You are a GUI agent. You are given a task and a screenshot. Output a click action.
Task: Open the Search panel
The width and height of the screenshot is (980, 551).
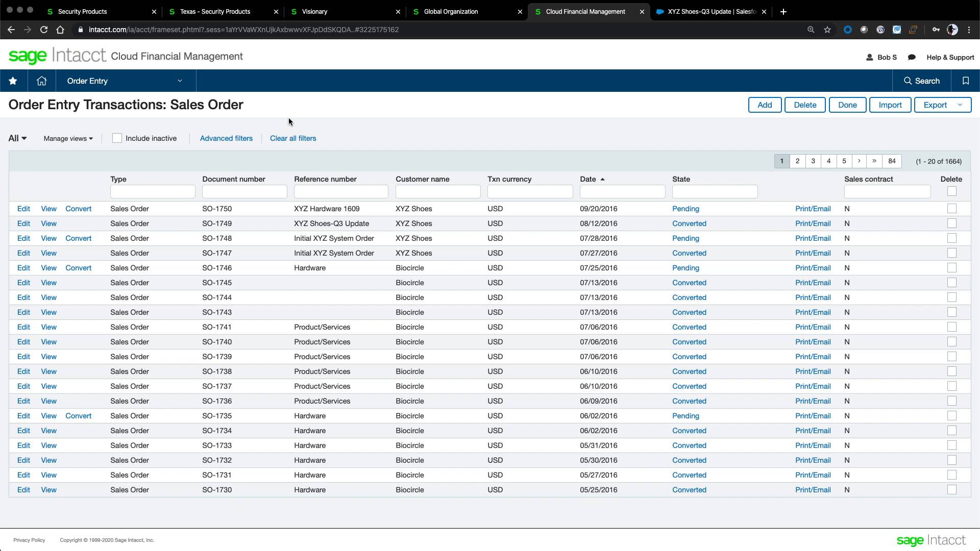tap(922, 81)
